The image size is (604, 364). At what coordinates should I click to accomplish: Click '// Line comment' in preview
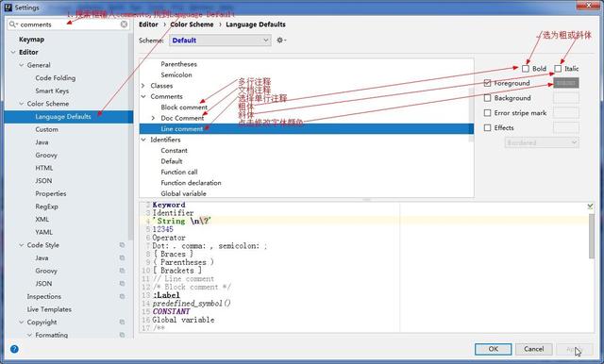[183, 278]
